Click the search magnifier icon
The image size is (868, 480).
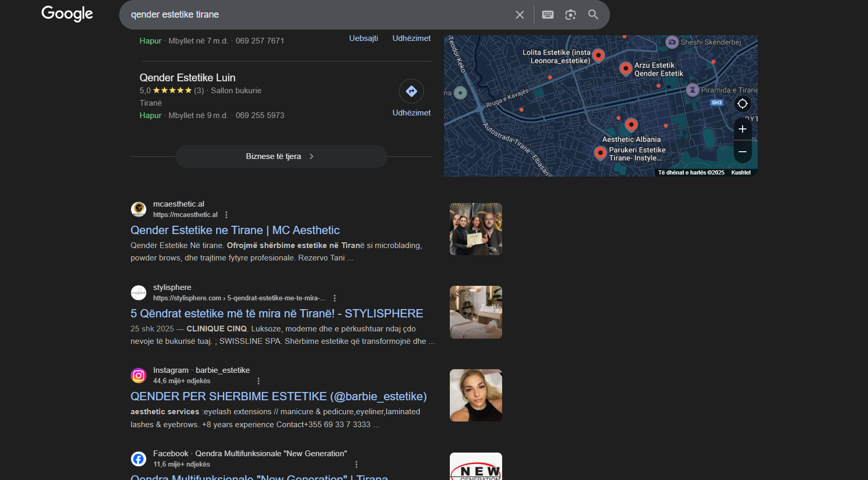pos(593,14)
